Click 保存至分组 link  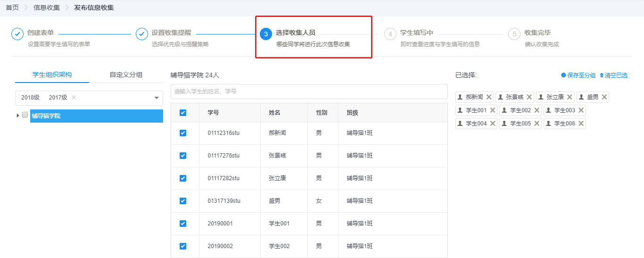tap(578, 75)
